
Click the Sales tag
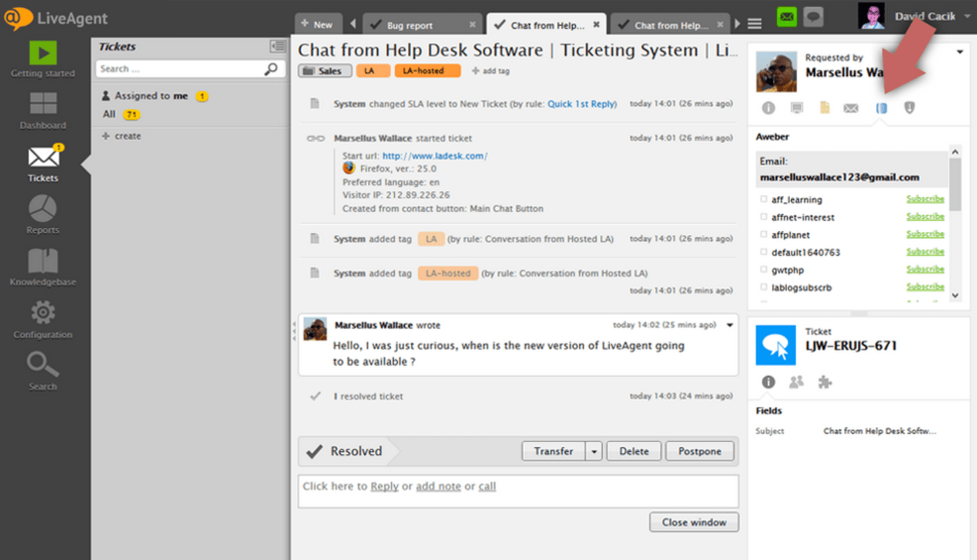[325, 71]
